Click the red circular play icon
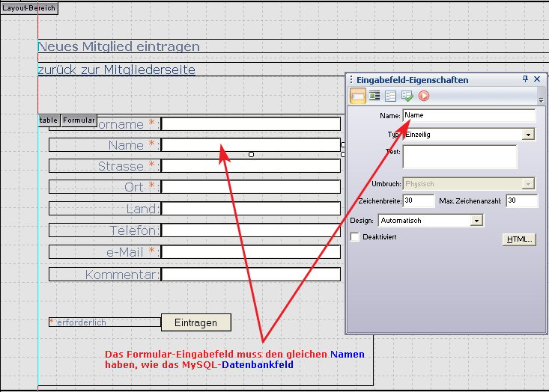The width and height of the screenshot is (549, 392). tap(424, 96)
